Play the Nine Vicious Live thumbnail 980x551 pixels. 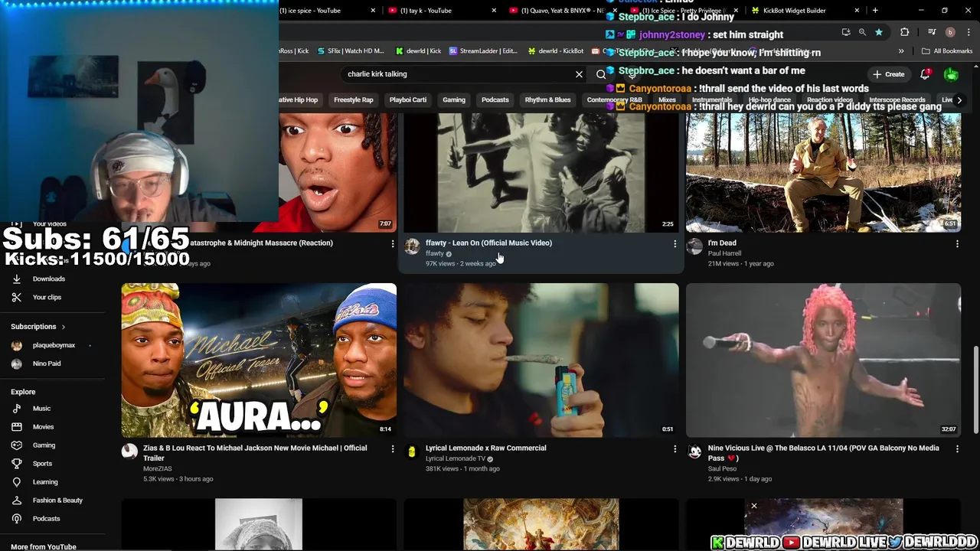[x=823, y=360]
